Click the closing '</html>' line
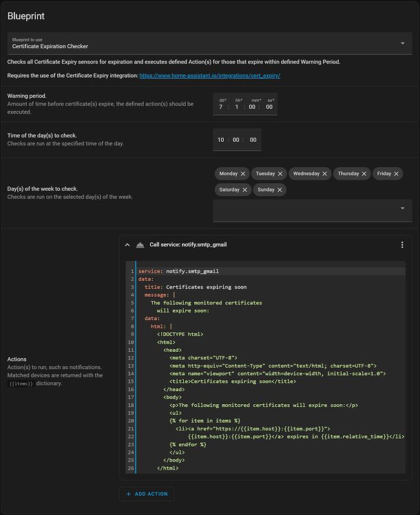The width and height of the screenshot is (420, 515). [167, 468]
